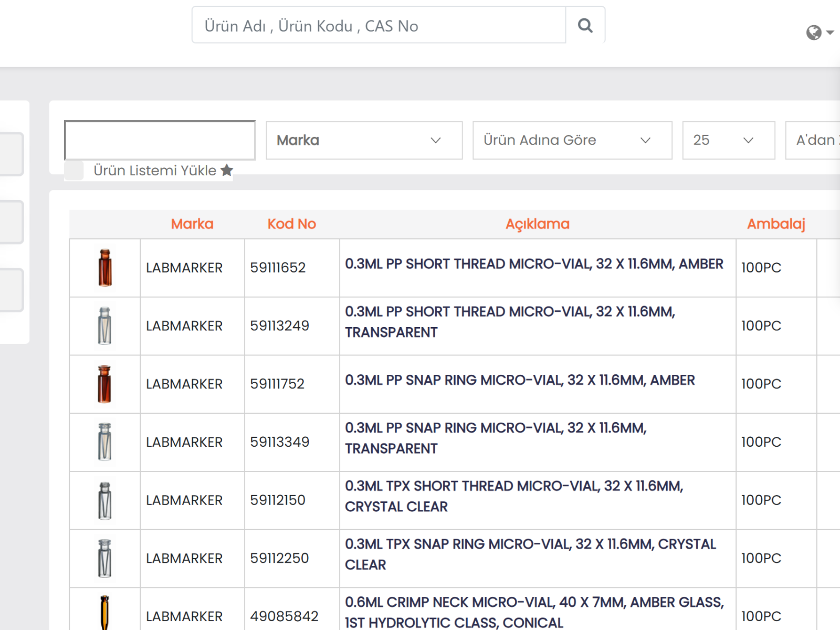This screenshot has width=840, height=630.
Task: Open transparent vial image for 59113249
Action: point(105,326)
